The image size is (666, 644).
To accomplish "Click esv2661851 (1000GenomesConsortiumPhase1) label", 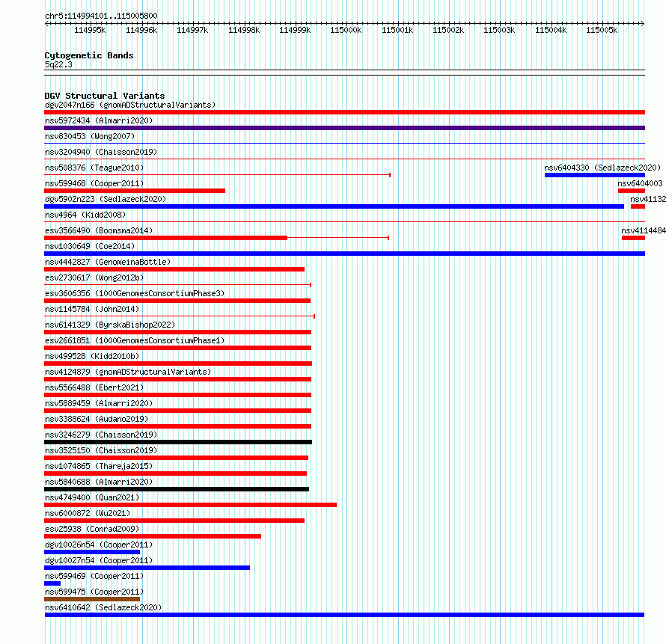I will 135,340.
